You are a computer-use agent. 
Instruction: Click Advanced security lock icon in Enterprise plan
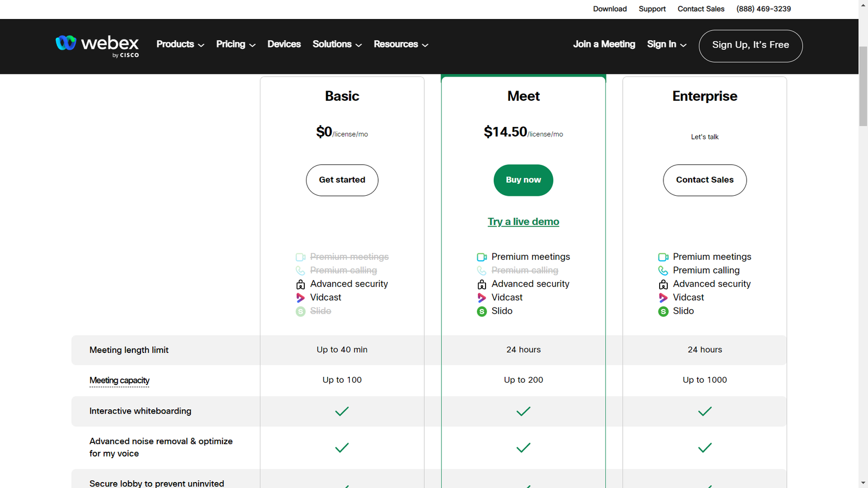663,284
